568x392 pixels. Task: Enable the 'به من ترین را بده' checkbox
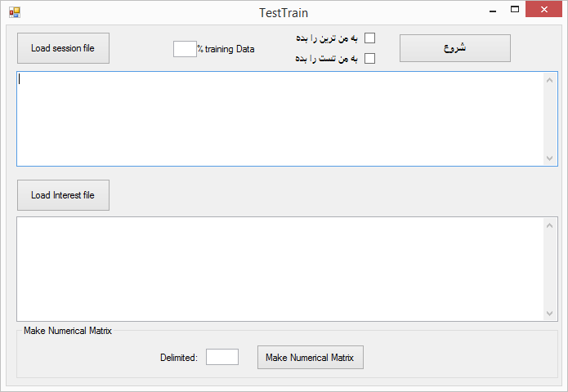369,38
